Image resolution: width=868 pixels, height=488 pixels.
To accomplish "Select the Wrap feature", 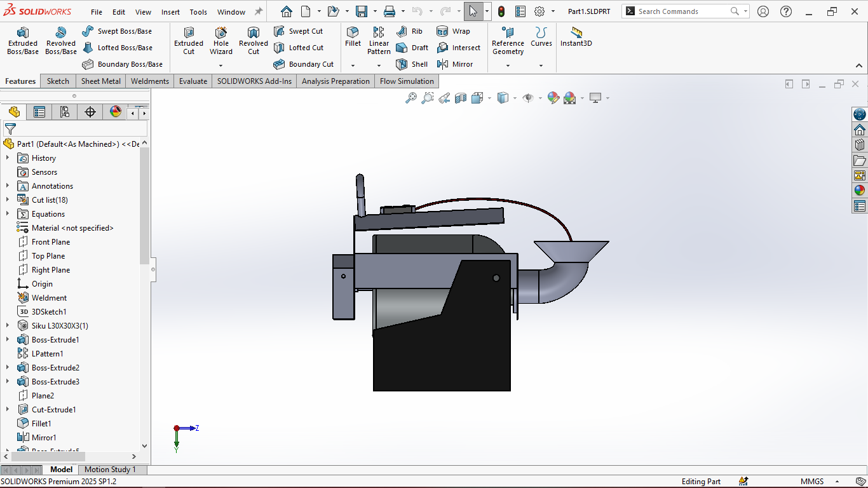I will pos(454,31).
